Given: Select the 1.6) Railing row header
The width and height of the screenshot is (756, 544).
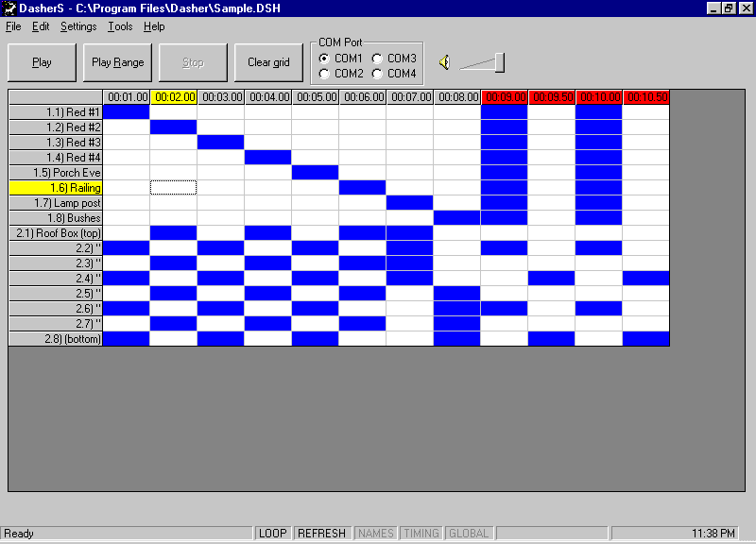Looking at the screenshot, I should 55,188.
